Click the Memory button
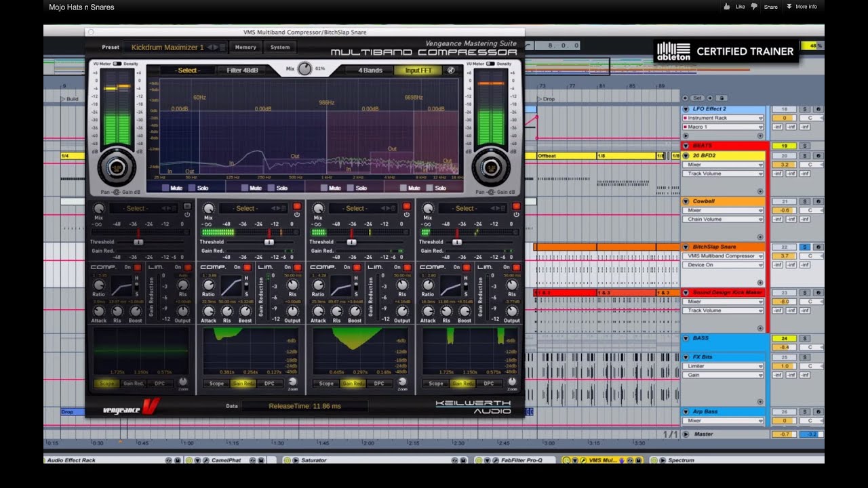The height and width of the screenshot is (488, 868). pos(245,47)
